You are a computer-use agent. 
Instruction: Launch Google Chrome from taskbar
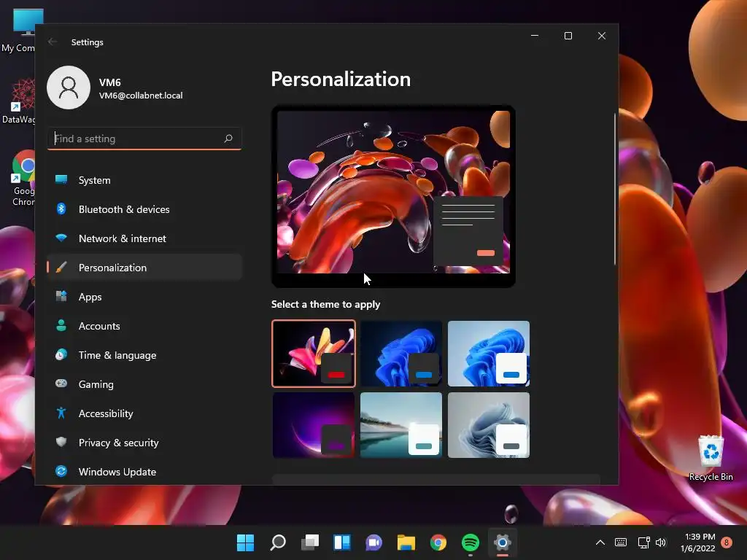coord(438,542)
